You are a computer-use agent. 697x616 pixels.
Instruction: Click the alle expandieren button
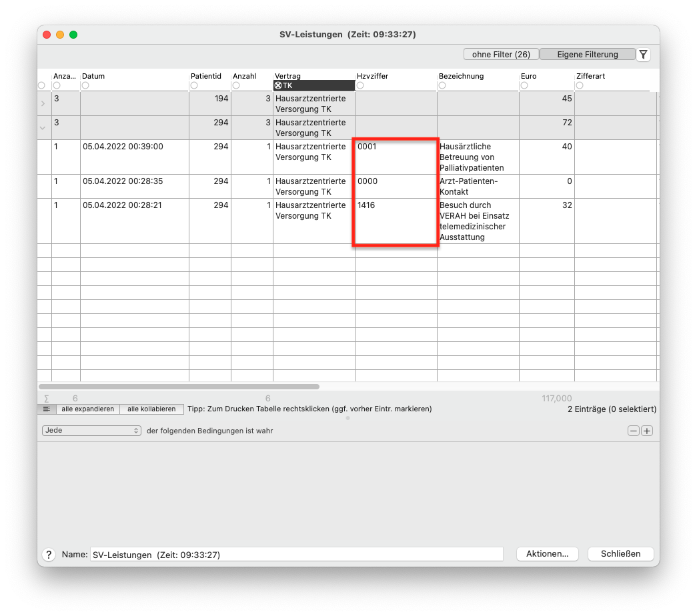(x=87, y=409)
